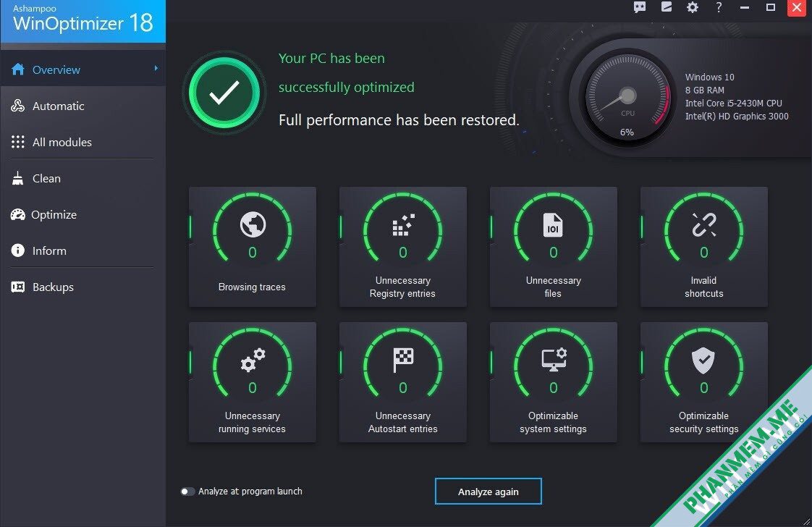This screenshot has height=527, width=812.
Task: Click the security settings shield icon
Action: pyautogui.click(x=703, y=361)
